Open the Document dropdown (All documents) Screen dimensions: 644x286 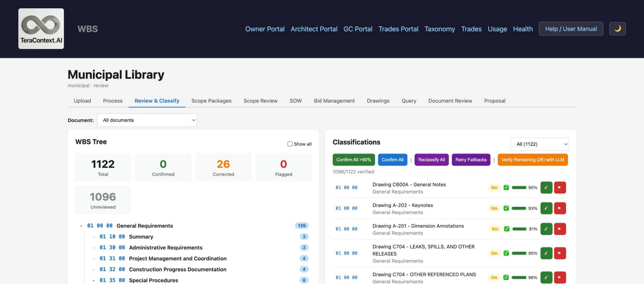tap(147, 120)
